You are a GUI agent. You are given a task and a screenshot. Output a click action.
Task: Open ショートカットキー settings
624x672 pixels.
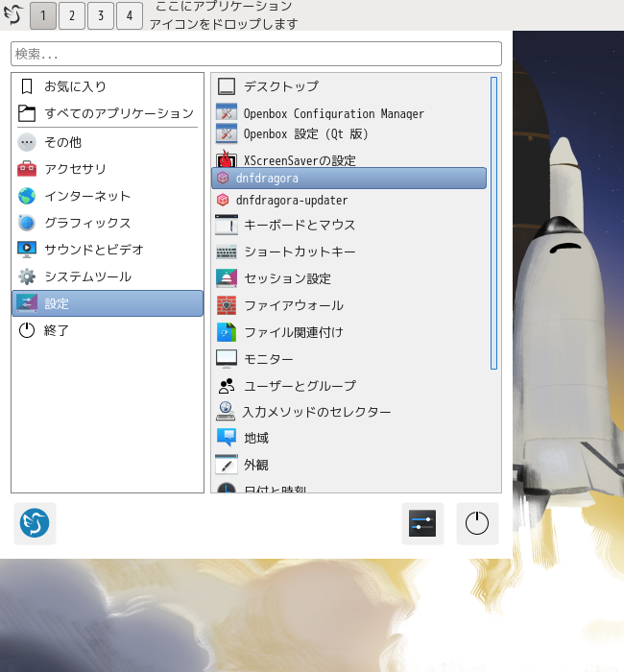(x=349, y=252)
